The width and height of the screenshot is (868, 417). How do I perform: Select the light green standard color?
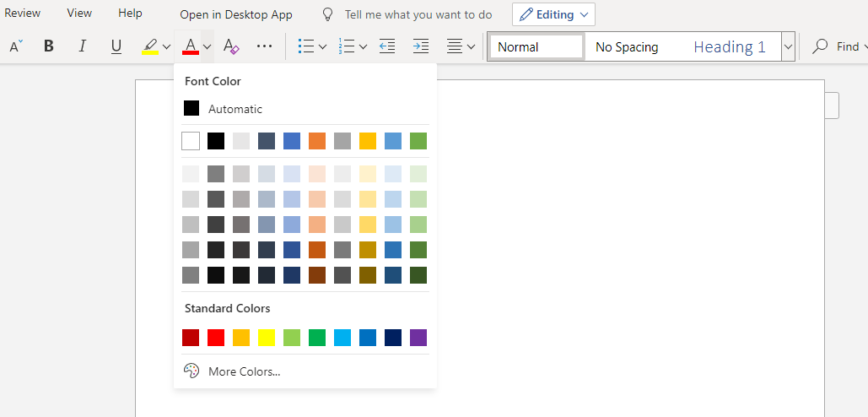pos(292,338)
